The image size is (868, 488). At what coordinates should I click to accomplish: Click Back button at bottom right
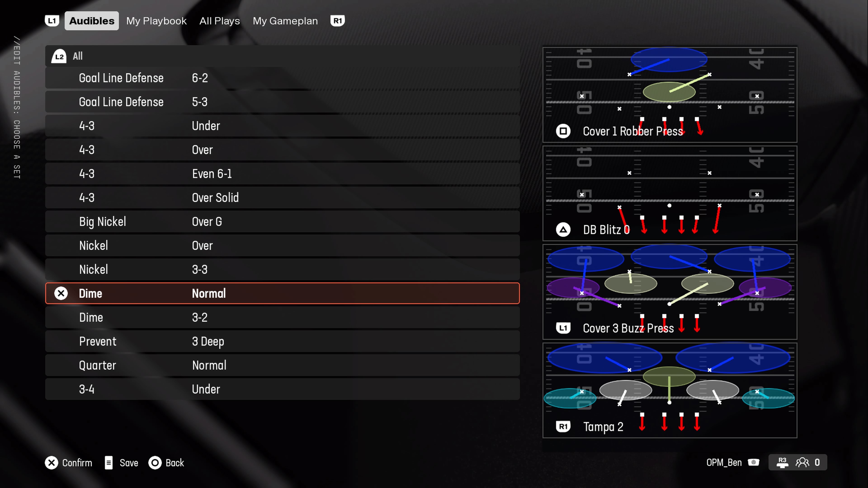click(x=167, y=462)
